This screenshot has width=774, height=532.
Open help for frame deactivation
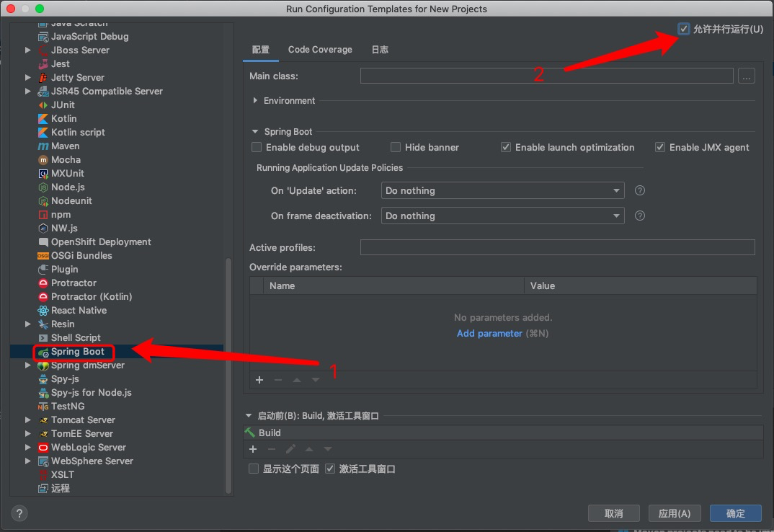coord(640,216)
